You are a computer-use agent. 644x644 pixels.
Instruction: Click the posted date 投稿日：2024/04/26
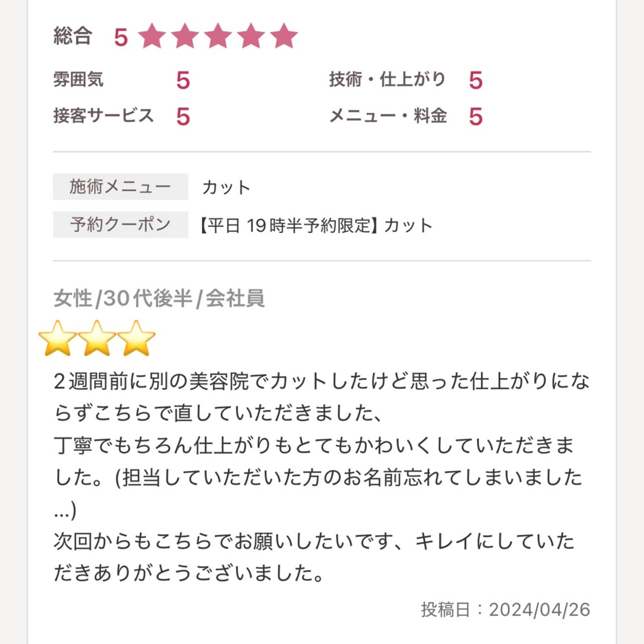click(505, 610)
